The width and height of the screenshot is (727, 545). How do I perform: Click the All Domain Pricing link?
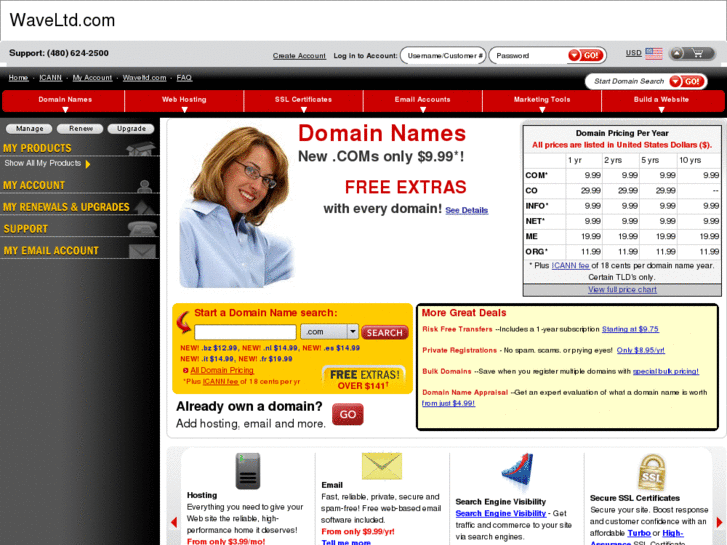222,370
